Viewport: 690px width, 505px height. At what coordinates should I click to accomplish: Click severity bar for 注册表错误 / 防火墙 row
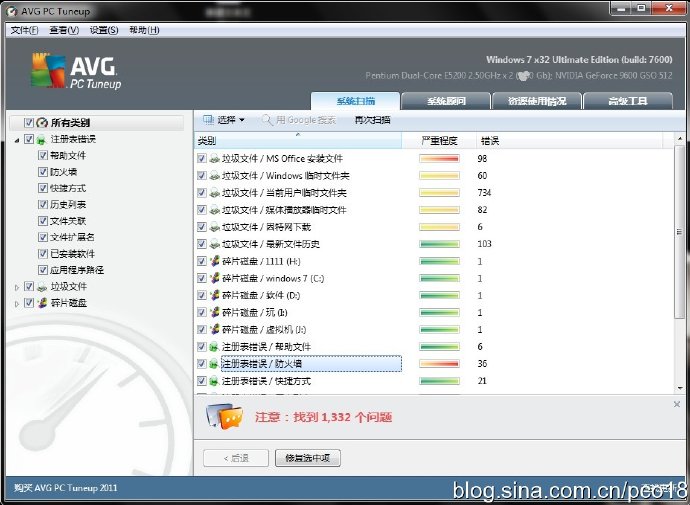(439, 364)
